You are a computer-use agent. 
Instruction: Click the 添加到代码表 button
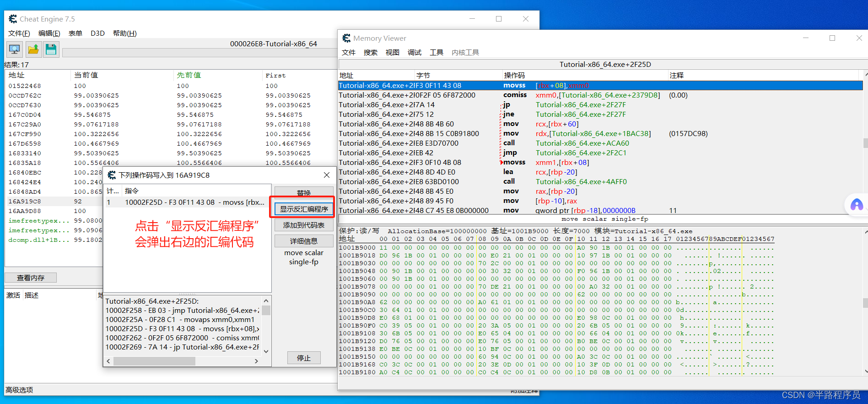[304, 225]
